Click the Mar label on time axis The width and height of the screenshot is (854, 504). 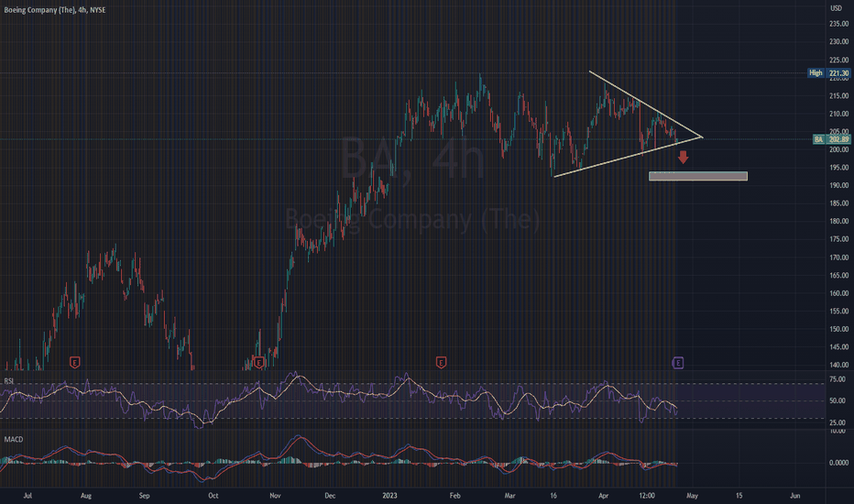click(x=509, y=496)
